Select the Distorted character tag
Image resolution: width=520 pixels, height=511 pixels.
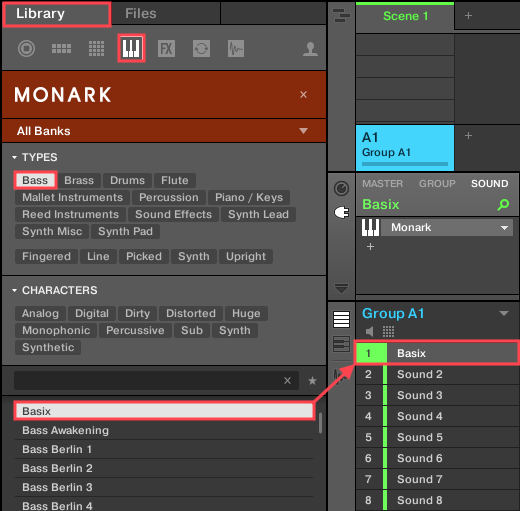pos(191,313)
